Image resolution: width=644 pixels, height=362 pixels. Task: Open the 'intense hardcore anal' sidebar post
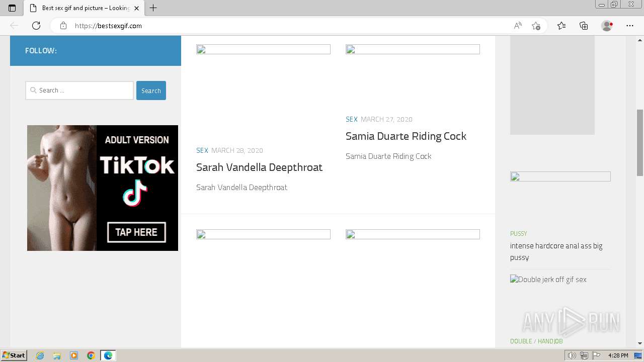(556, 251)
